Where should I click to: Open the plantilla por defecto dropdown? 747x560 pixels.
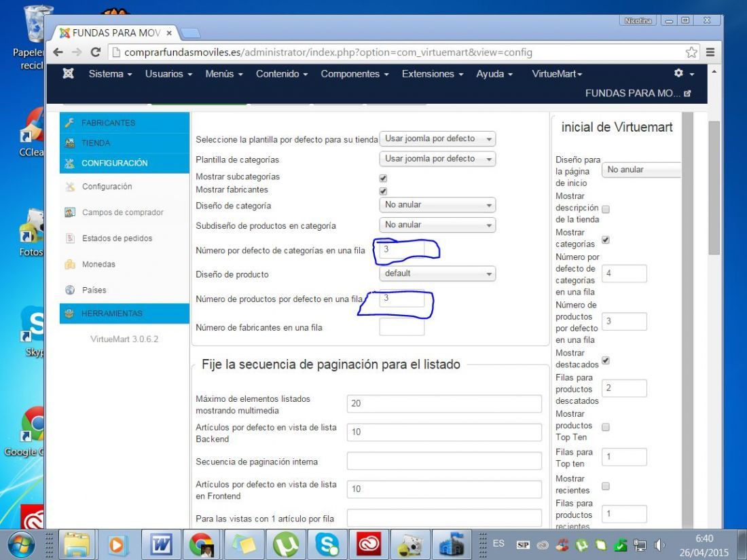coord(437,138)
